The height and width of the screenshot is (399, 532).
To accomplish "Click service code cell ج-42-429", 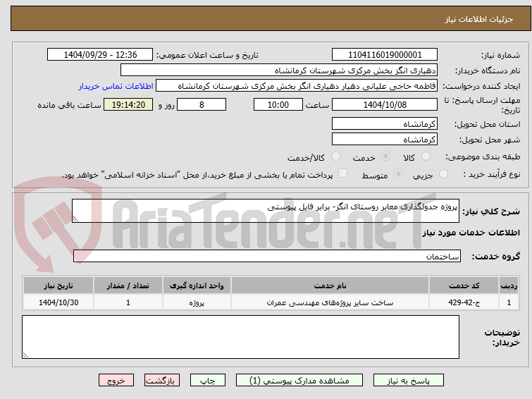I will 464,302.
